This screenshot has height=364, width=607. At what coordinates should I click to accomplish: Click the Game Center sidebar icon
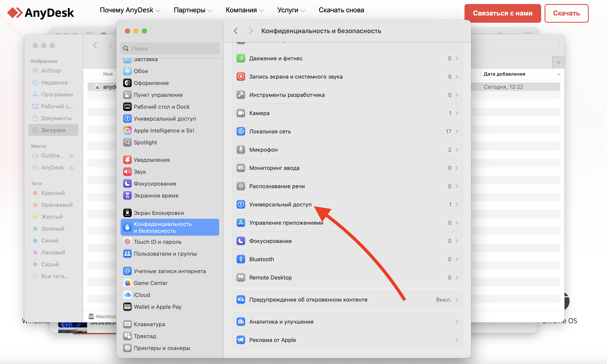127,283
